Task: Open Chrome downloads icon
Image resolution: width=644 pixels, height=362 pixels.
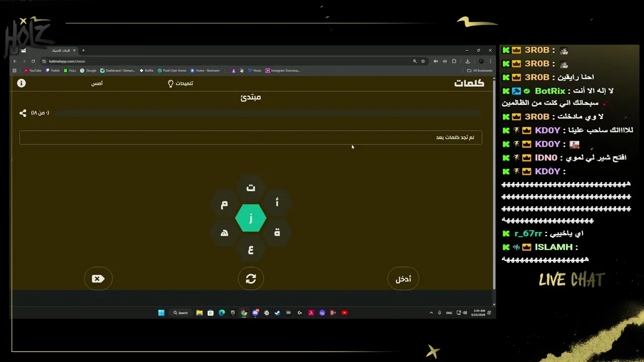Action: tap(467, 61)
